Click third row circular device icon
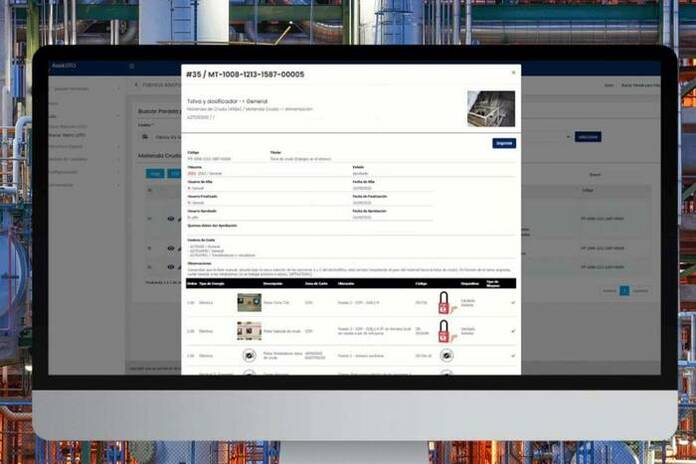696x464 pixels. click(x=446, y=355)
